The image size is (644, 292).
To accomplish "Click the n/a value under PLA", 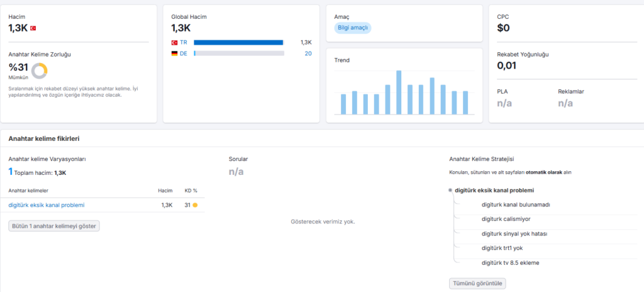I will pyautogui.click(x=504, y=103).
